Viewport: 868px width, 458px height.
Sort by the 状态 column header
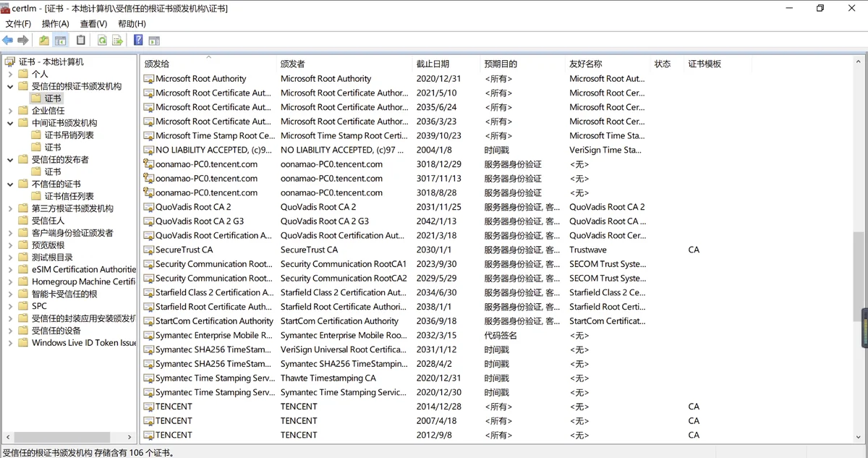click(x=667, y=64)
